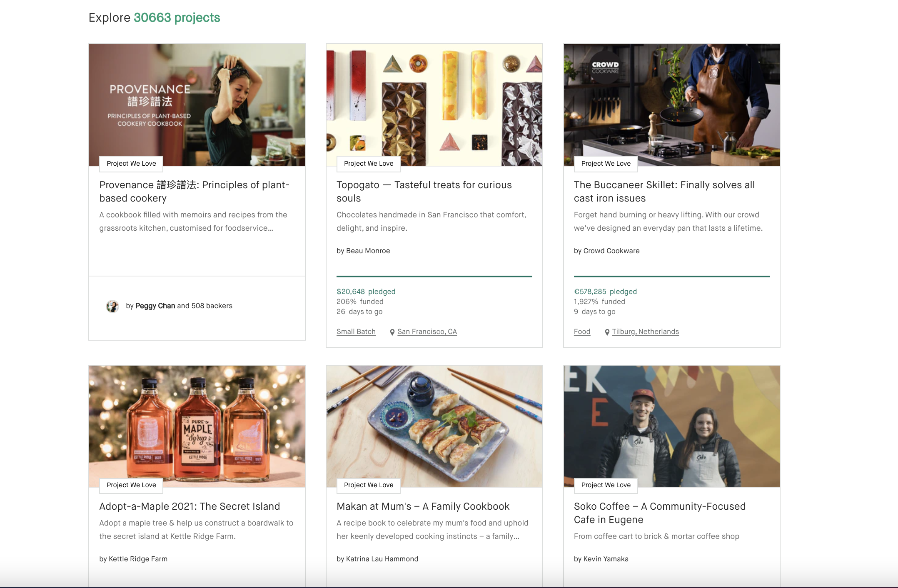Click Makan at Mum's – A Family Cookbook title
Screen dimensions: 898x588
423,506
